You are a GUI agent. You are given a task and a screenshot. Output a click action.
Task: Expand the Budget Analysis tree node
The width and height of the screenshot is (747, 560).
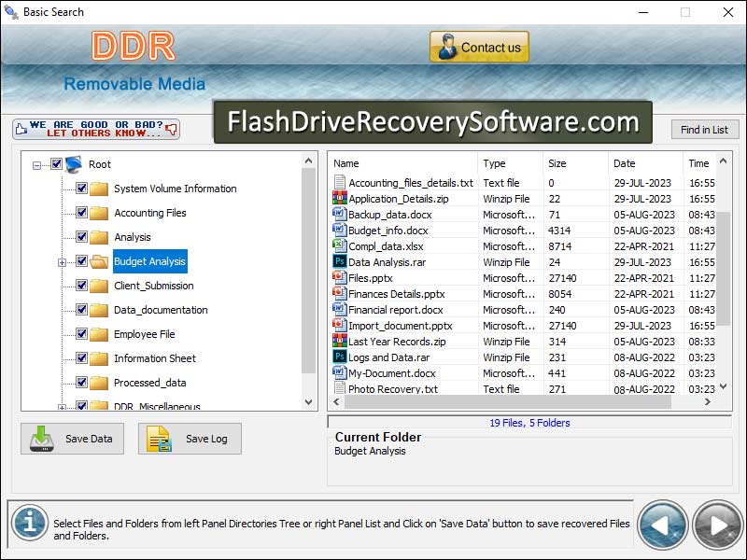62,262
